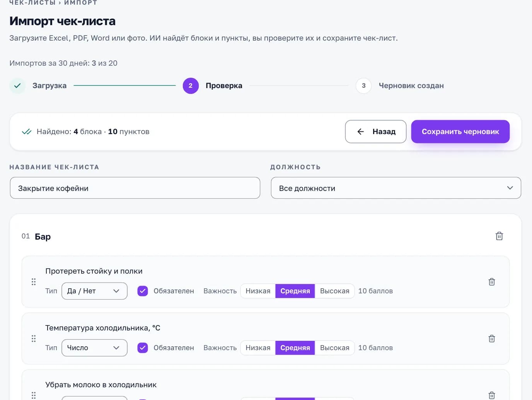The image size is (532, 400).
Task: Grab drag handle of Убрать молоко в холодильник
Action: (x=34, y=395)
